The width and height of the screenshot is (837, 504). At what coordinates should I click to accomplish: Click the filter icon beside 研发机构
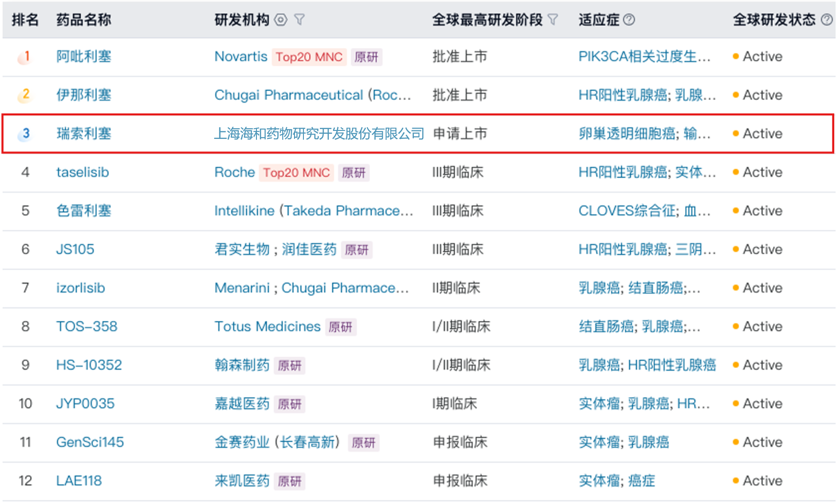click(300, 20)
